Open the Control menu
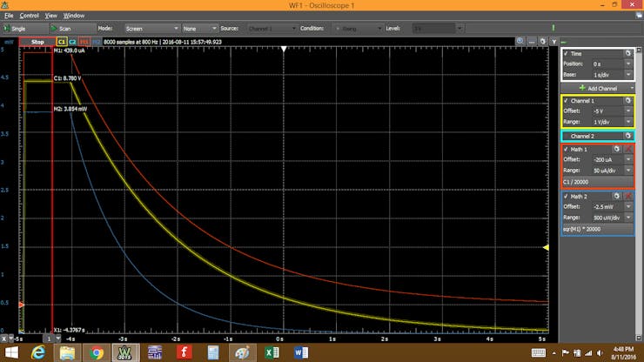644x362 pixels. coord(30,16)
